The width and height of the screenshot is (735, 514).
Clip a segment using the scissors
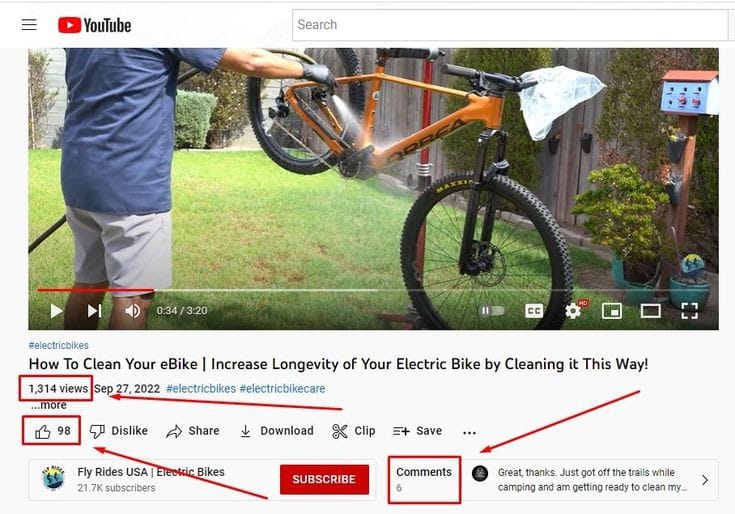click(x=353, y=431)
